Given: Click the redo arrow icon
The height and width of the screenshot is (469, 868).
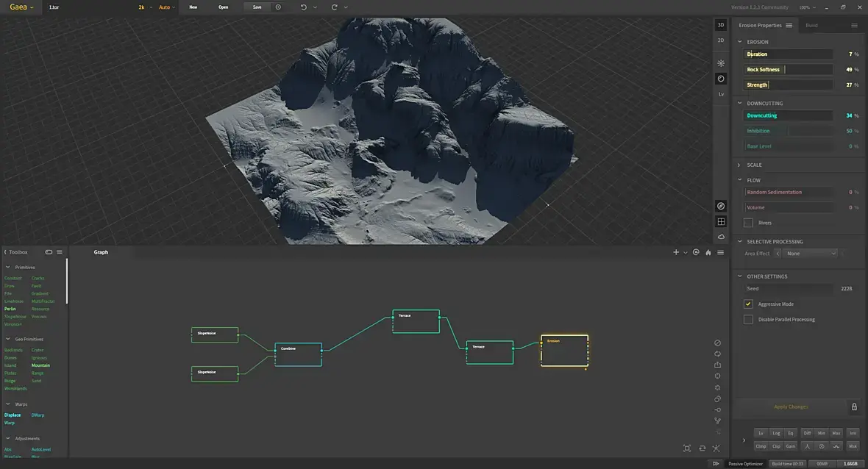Looking at the screenshot, I should coord(334,7).
